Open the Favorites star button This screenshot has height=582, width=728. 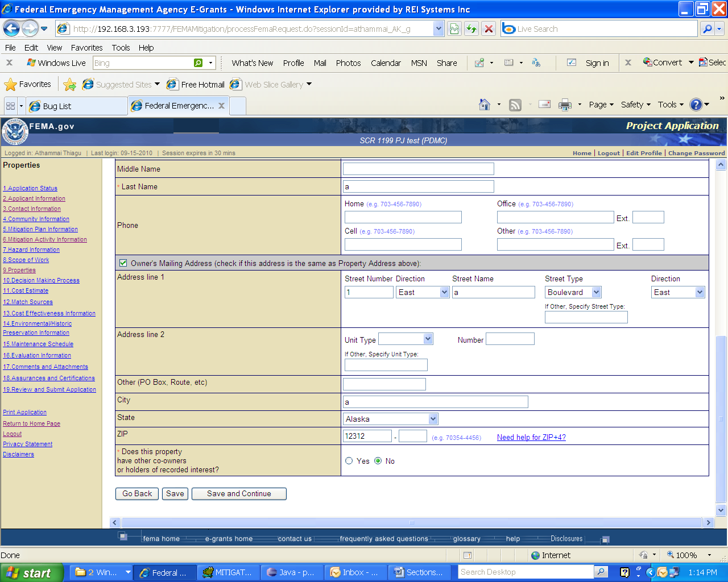coord(27,84)
